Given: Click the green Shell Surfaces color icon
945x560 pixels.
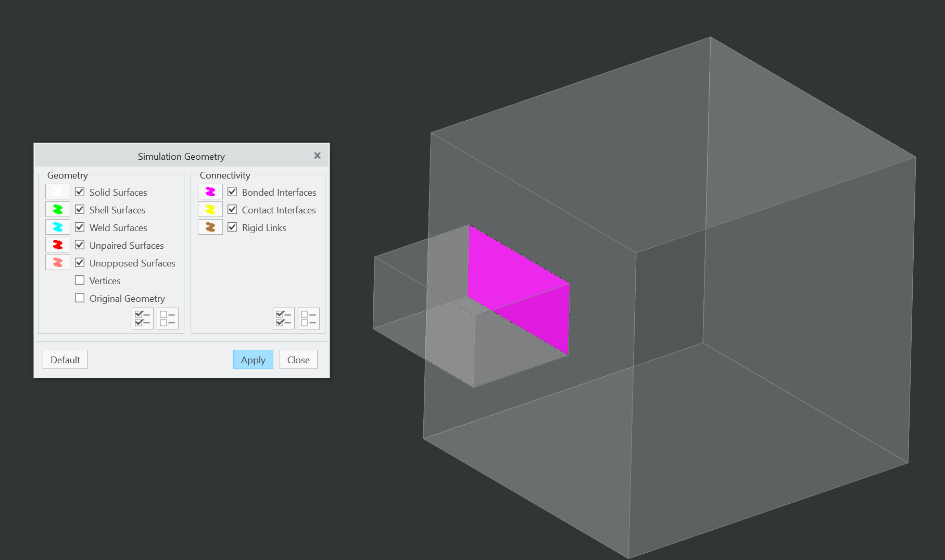Looking at the screenshot, I should 58,209.
